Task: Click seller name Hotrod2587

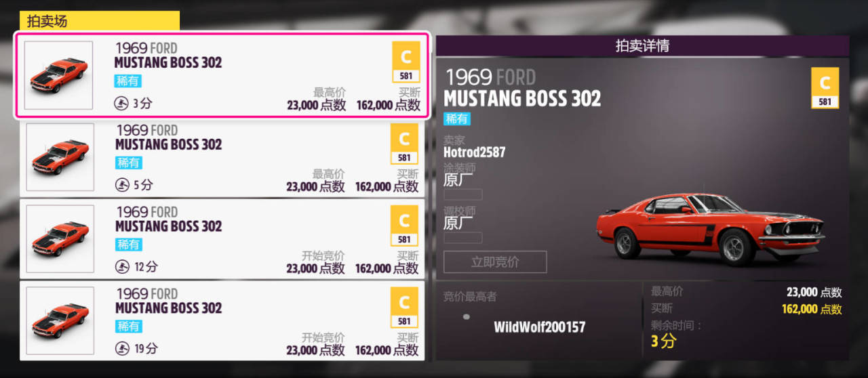Action: (475, 152)
